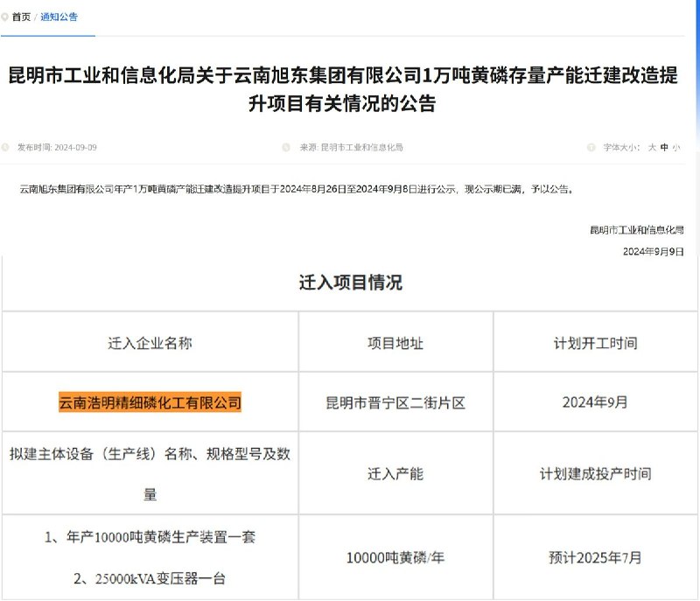Click the 项目地址 header cell
The image size is (700, 601).
click(x=395, y=343)
